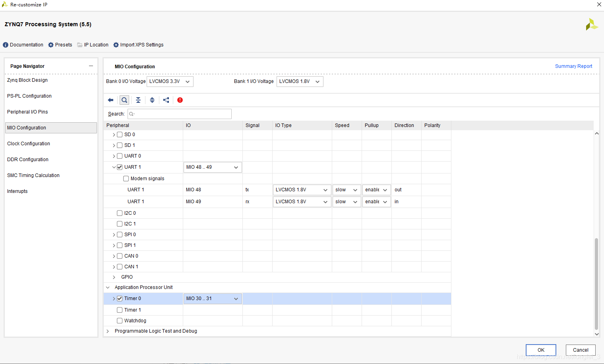Enable the Watchdog checkbox
The height and width of the screenshot is (364, 604).
(x=120, y=321)
